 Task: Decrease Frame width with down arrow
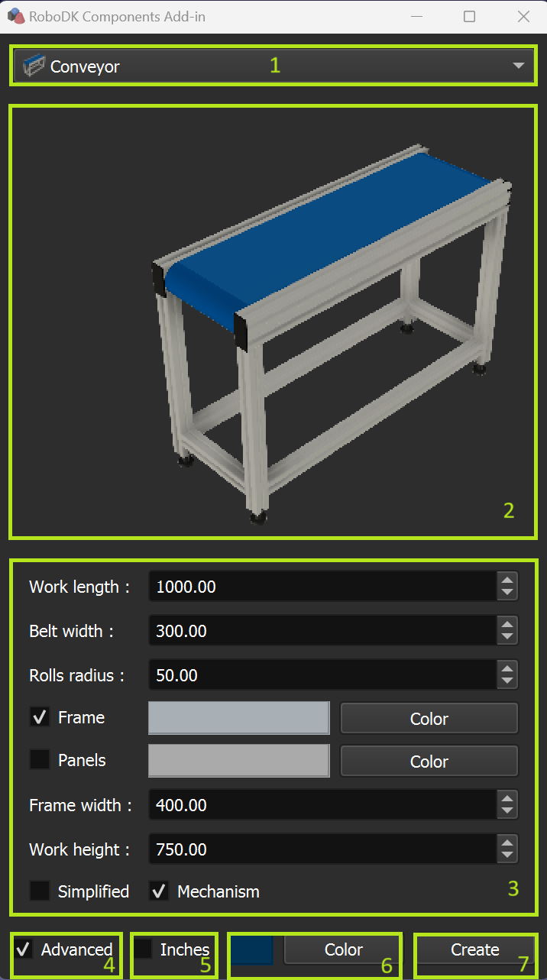tap(507, 812)
